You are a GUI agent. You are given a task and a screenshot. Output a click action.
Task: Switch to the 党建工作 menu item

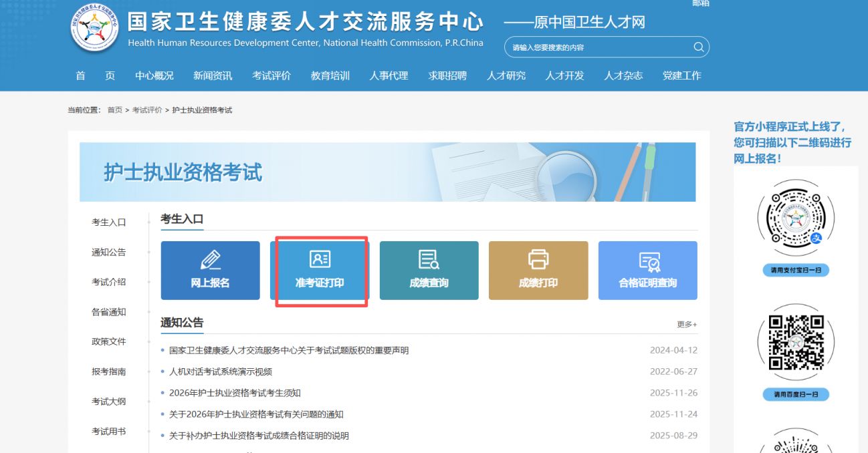[x=681, y=75]
